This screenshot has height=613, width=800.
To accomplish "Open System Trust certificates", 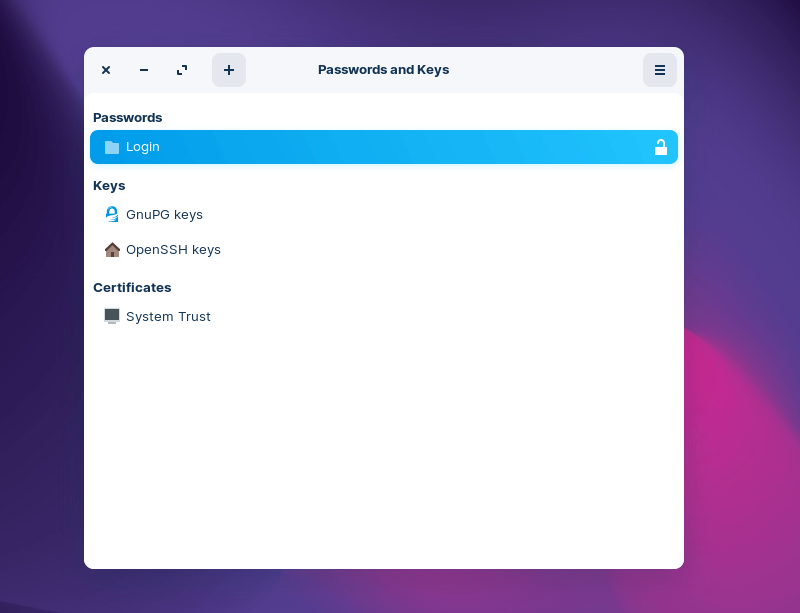I will (168, 316).
